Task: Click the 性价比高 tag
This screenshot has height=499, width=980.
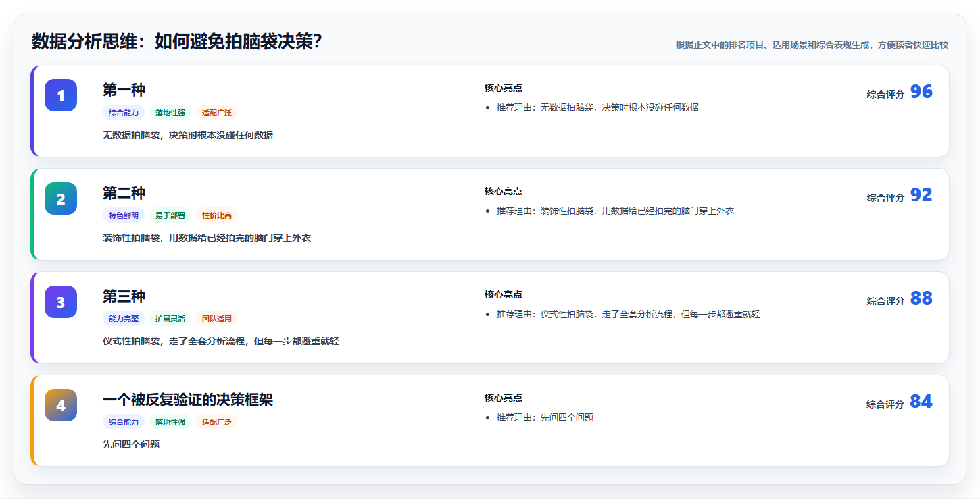Action: pos(217,215)
